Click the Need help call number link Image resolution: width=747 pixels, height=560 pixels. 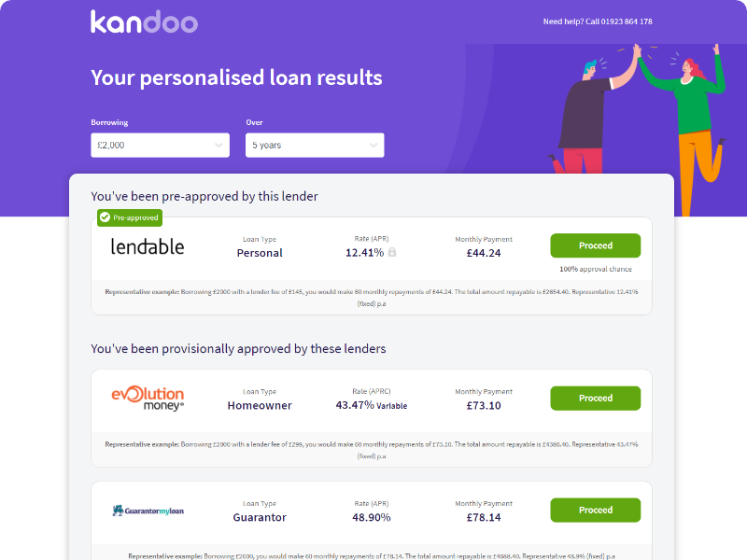click(598, 21)
